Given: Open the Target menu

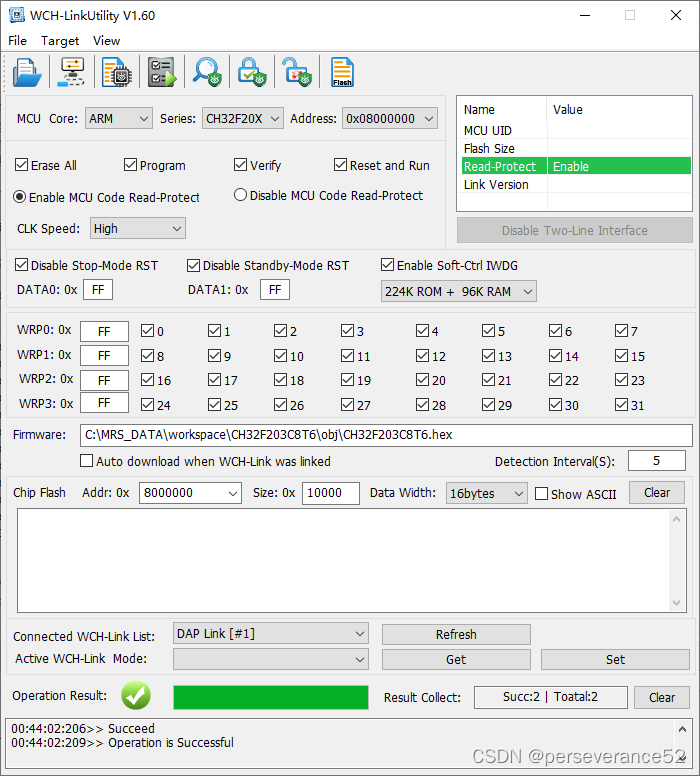Looking at the screenshot, I should click(59, 41).
